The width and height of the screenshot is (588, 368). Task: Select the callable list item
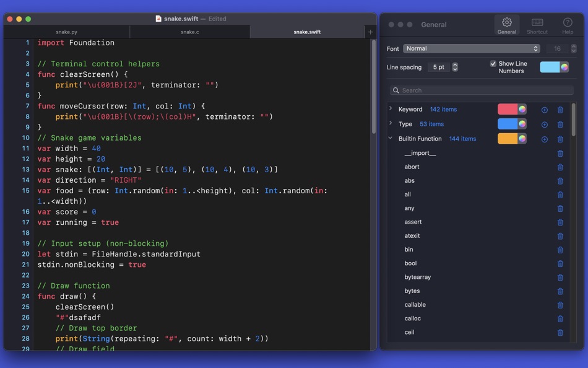click(x=415, y=305)
